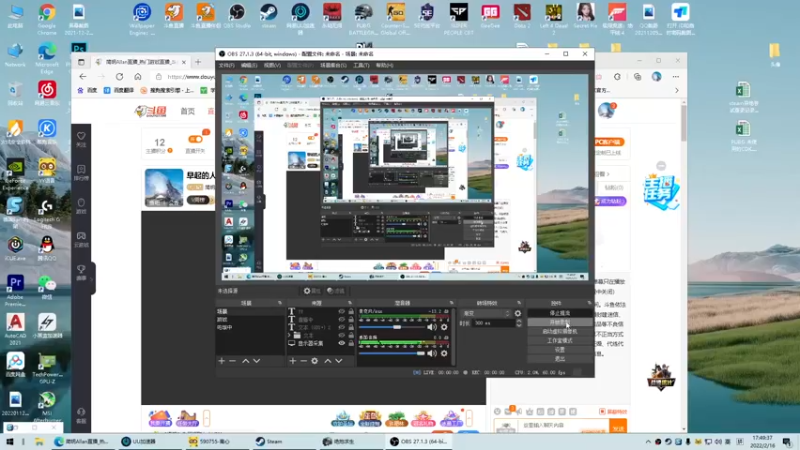Toggle visibility of the folder group source
Screen dimensions: 800x450
(341, 335)
